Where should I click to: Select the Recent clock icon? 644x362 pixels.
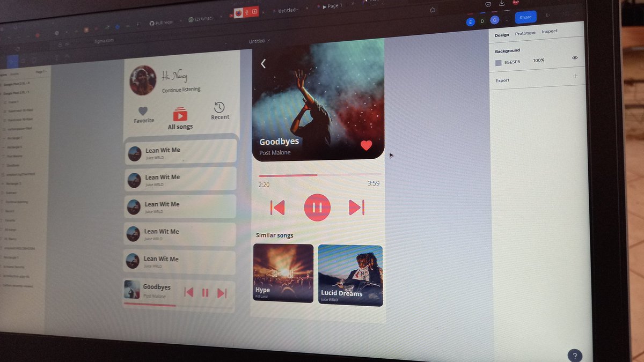pos(219,107)
